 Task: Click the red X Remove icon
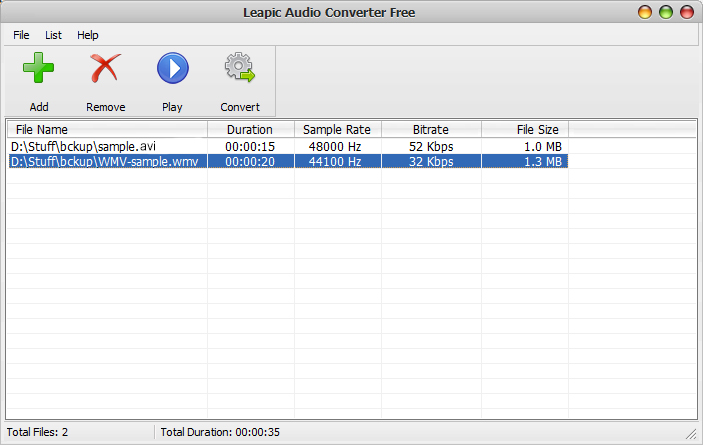pos(105,68)
